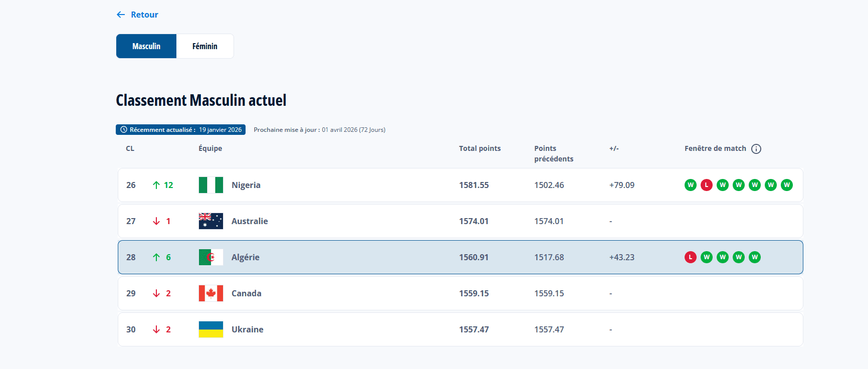Click the Algérie flag icon
Screen dimensions: 868x369
211,257
